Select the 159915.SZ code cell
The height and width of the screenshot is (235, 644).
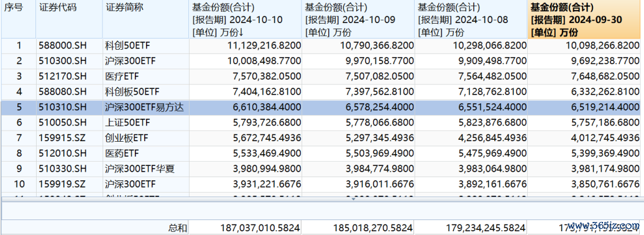[69, 138]
